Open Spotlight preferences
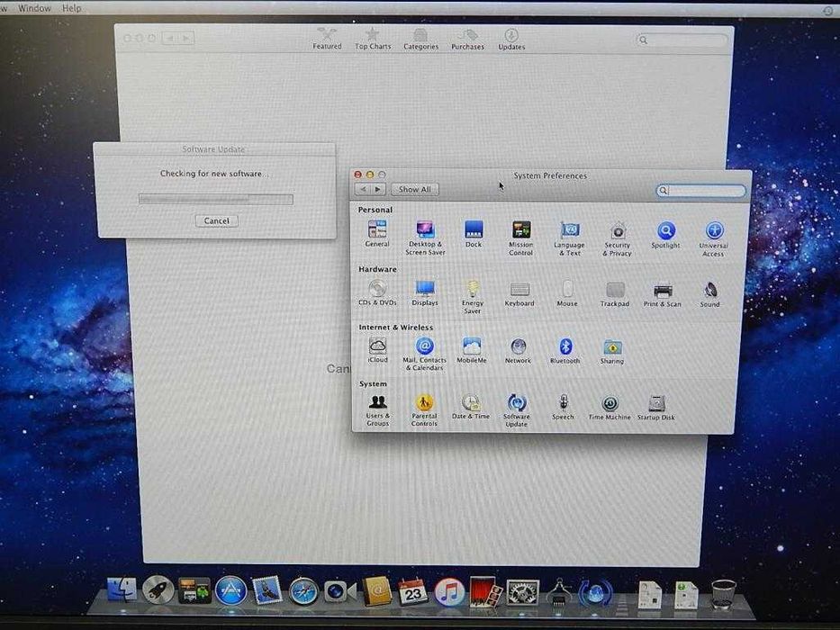The height and width of the screenshot is (630, 840). (x=666, y=235)
